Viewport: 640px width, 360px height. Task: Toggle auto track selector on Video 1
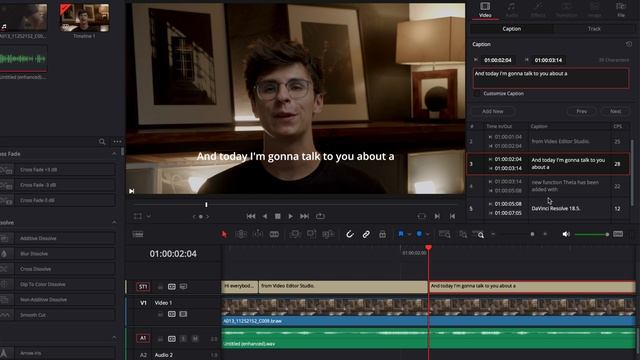click(x=172, y=314)
